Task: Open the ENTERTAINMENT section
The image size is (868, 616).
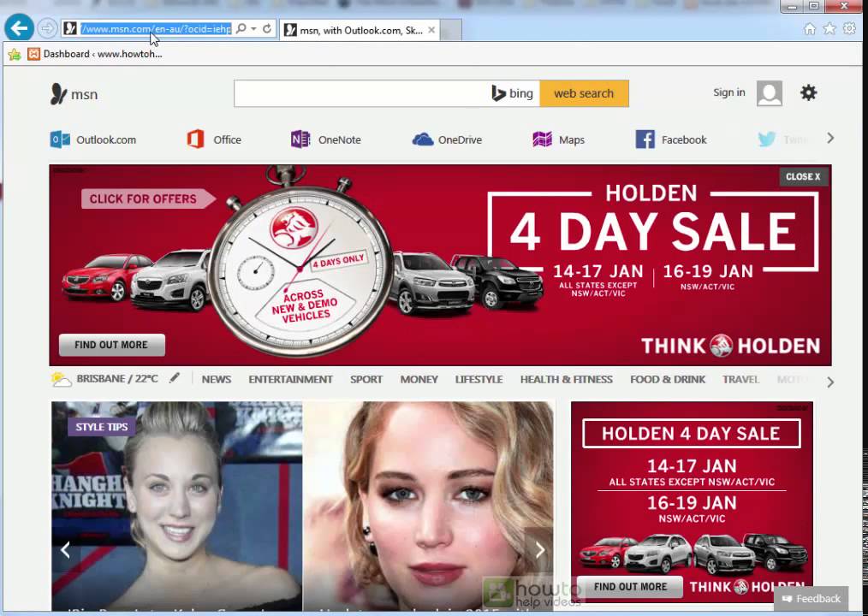Action: coord(291,380)
